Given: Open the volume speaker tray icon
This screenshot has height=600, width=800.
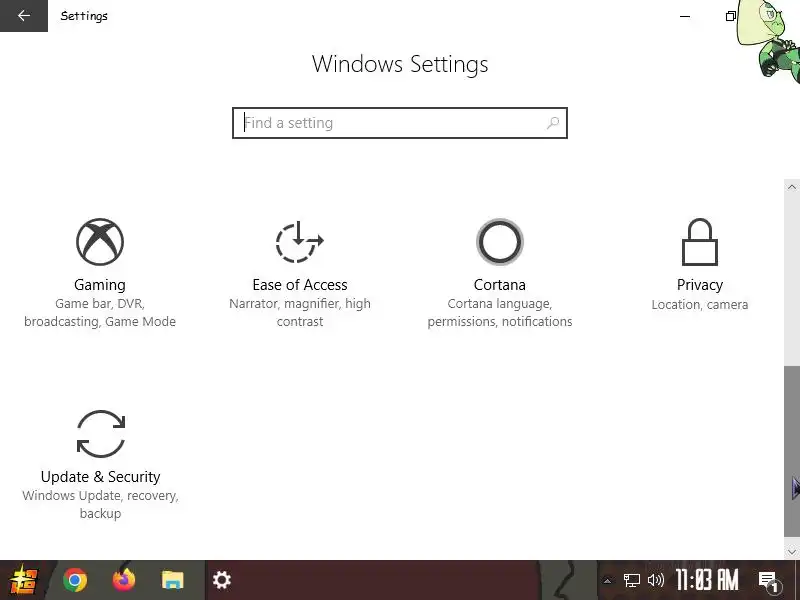Looking at the screenshot, I should (x=656, y=580).
